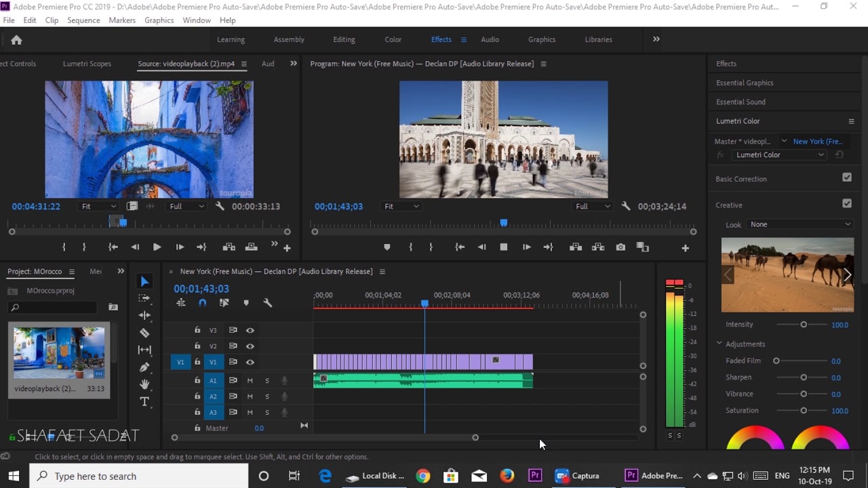Screen dimensions: 868x488
Task: Select the Type tool
Action: (x=144, y=402)
